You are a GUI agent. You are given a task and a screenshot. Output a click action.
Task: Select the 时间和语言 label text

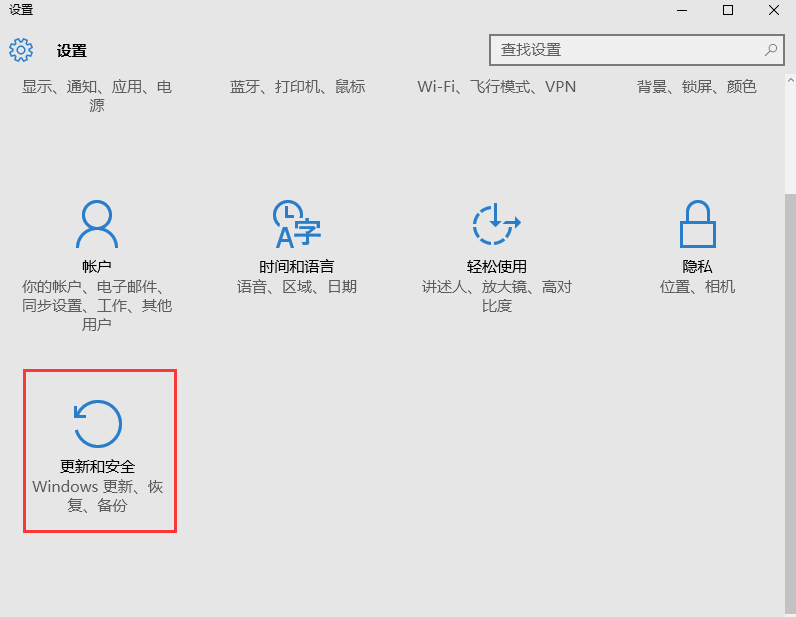point(296,267)
